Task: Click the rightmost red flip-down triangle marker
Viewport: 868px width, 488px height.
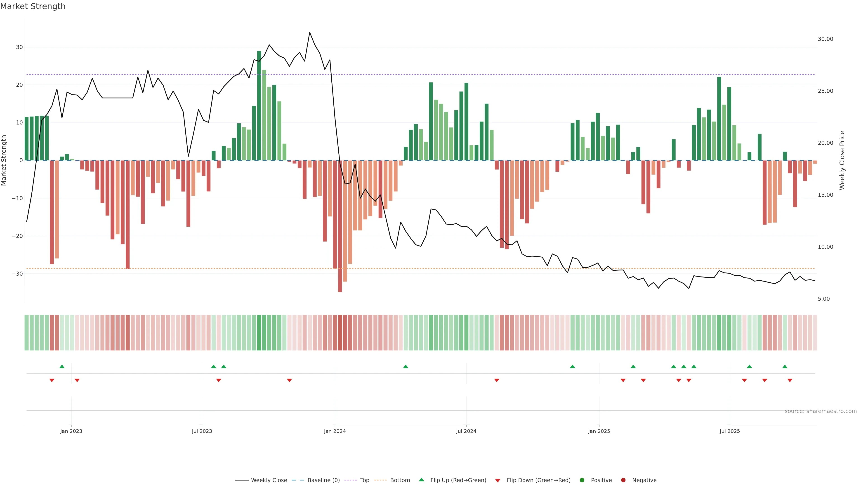Action: coord(790,380)
